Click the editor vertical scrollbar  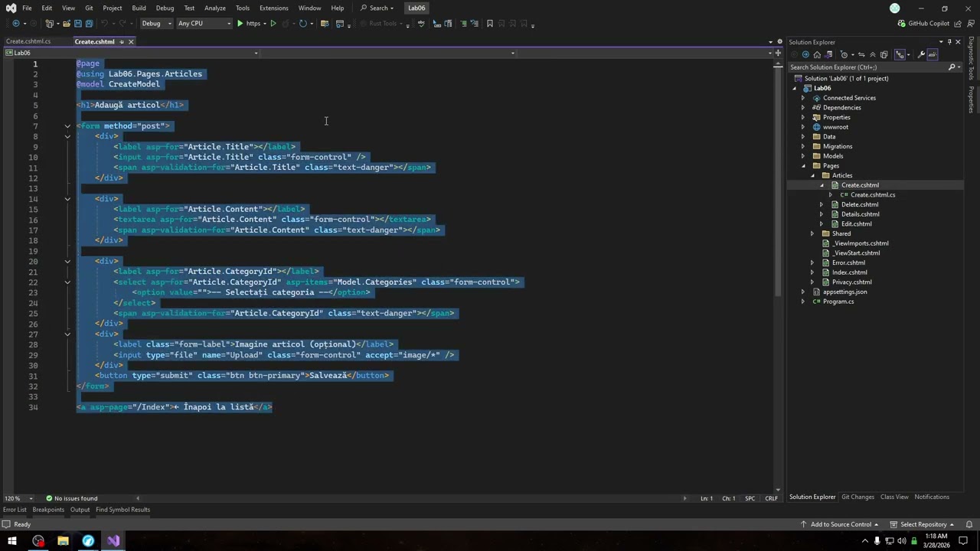[778, 180]
